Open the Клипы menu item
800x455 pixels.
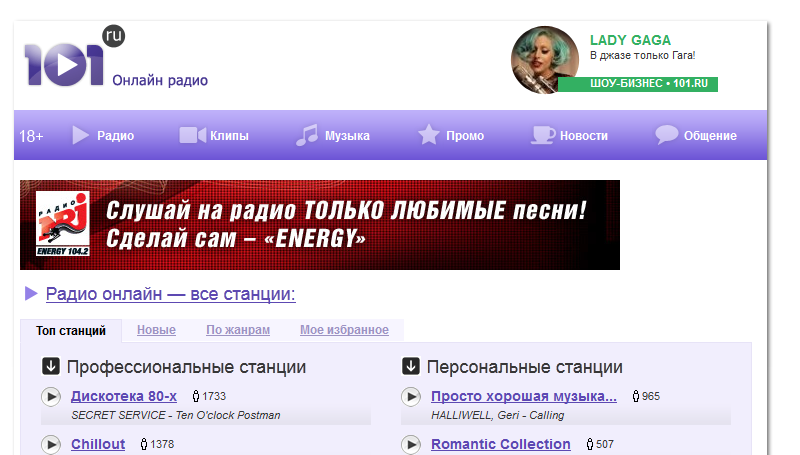tap(229, 136)
